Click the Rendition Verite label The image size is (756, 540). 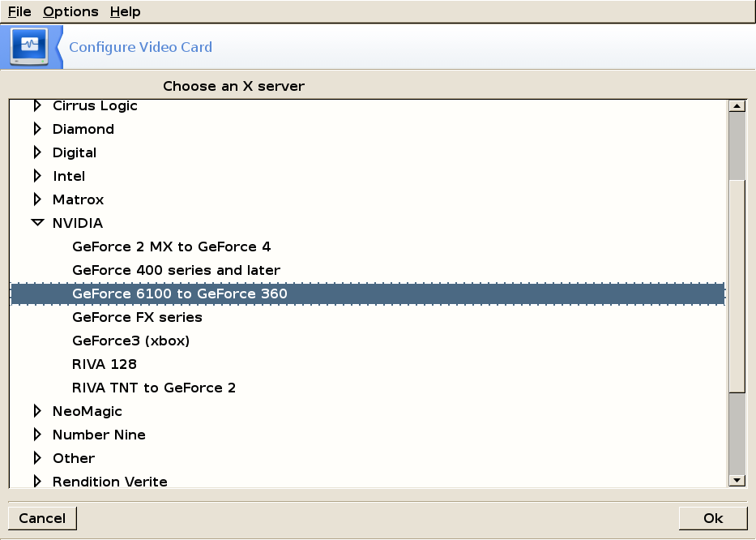(x=110, y=481)
